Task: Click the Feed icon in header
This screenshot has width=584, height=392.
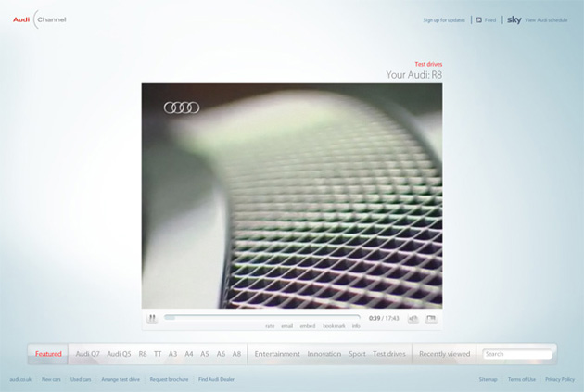Action: click(479, 19)
